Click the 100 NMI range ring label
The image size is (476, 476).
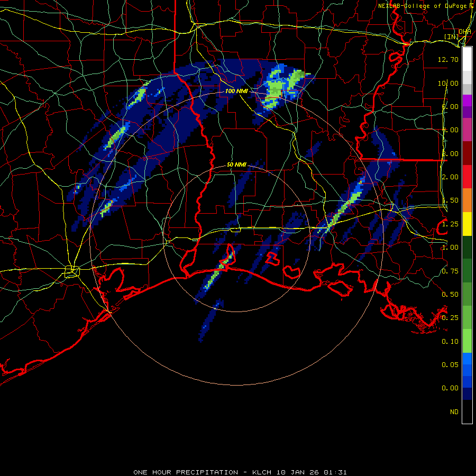(x=236, y=91)
